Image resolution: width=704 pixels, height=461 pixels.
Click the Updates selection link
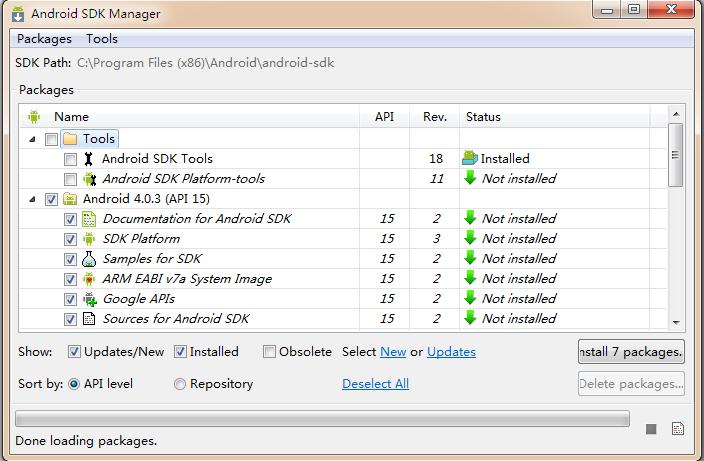451,352
